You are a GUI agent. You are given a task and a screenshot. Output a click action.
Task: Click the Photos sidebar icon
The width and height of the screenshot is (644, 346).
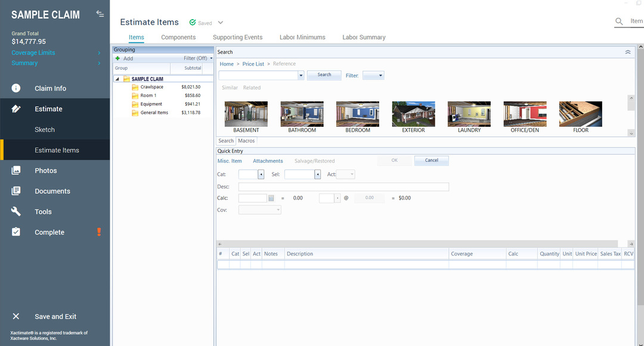point(16,170)
